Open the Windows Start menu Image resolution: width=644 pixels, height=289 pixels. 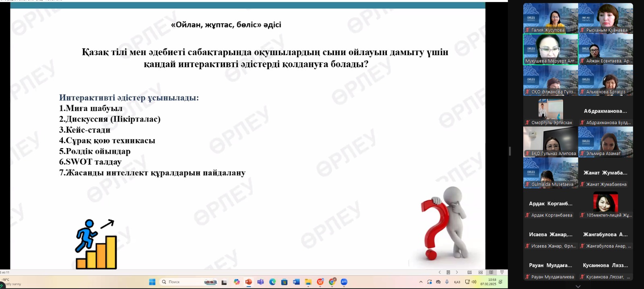pos(152,282)
